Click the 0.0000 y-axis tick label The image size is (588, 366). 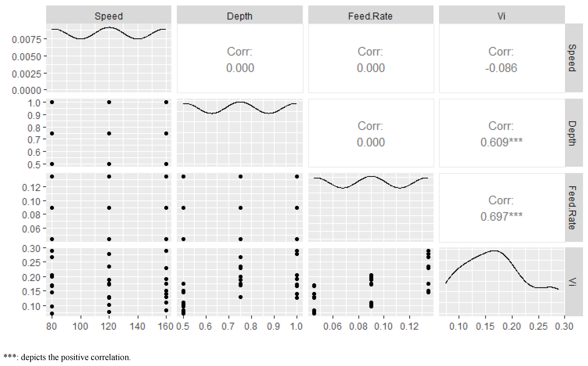(27, 91)
